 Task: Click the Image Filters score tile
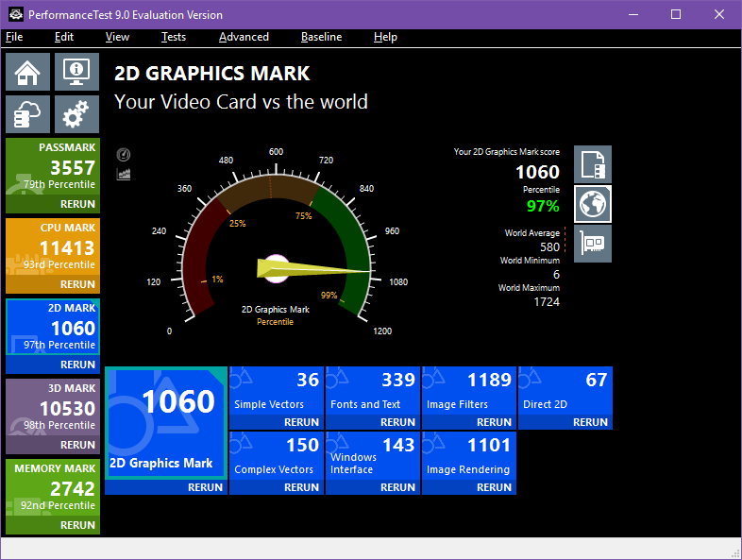(x=469, y=391)
